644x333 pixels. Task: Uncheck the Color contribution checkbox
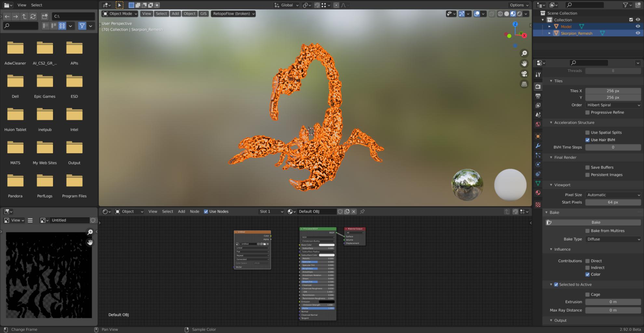point(587,274)
